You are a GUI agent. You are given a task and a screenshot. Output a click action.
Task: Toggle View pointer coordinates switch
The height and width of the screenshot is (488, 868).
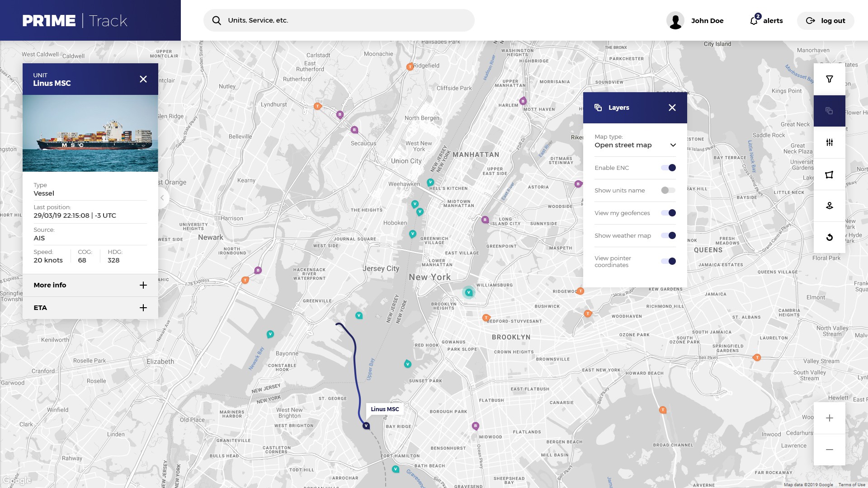pos(668,261)
